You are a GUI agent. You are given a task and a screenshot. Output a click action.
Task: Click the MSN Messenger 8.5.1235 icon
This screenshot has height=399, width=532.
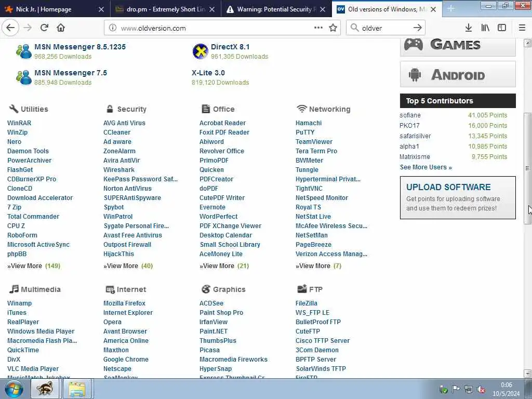point(24,51)
